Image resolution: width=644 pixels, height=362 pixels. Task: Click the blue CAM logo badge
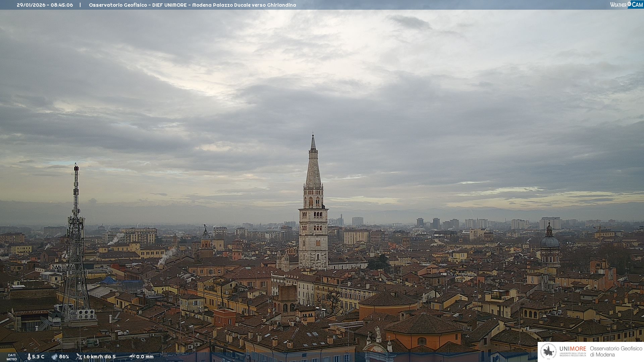[637, 5]
